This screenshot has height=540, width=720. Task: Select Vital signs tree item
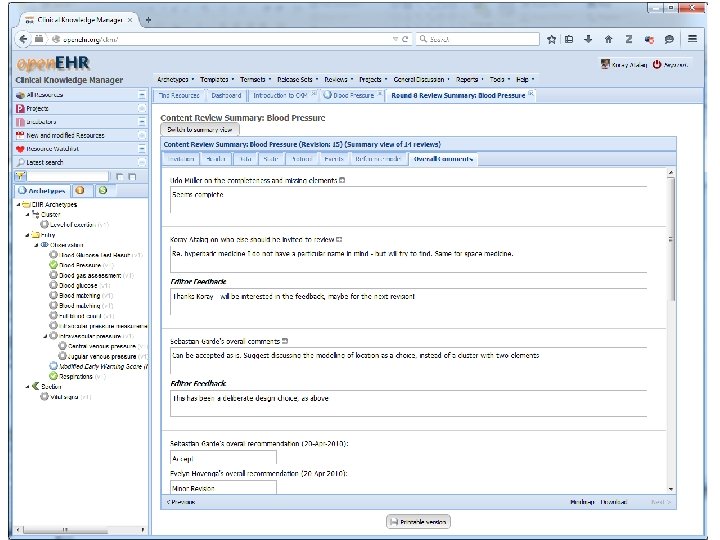point(64,397)
